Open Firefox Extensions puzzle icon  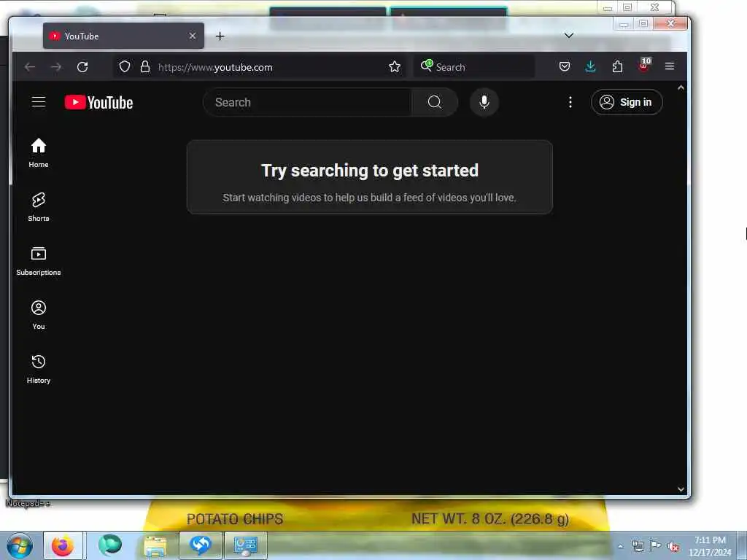tap(617, 66)
